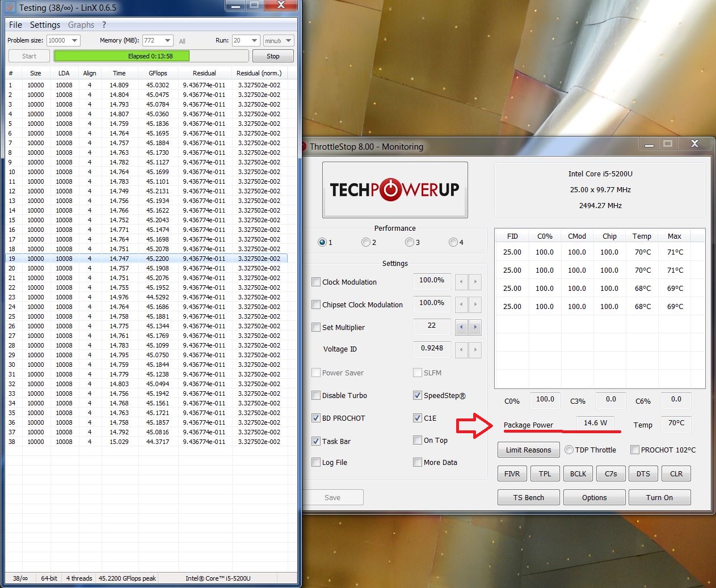Select result row 23 with 44.5292 GFlops
Image resolution: width=716 pixels, height=588 pixels.
(x=146, y=297)
